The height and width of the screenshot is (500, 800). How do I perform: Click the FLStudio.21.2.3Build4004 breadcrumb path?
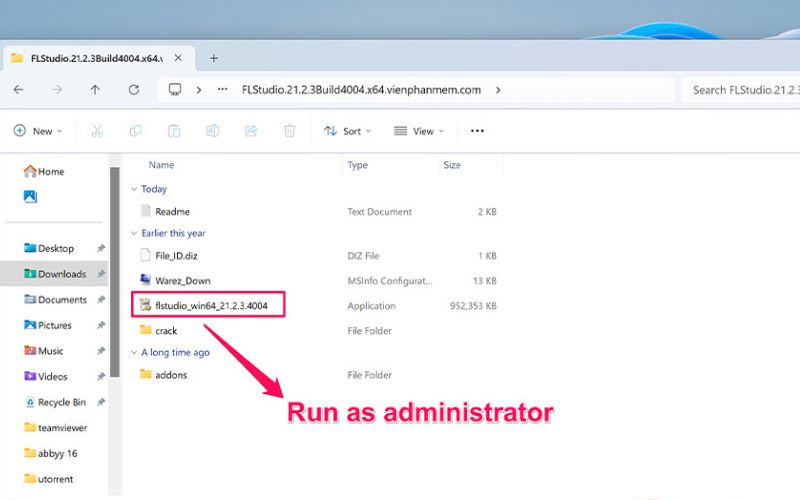click(x=361, y=90)
